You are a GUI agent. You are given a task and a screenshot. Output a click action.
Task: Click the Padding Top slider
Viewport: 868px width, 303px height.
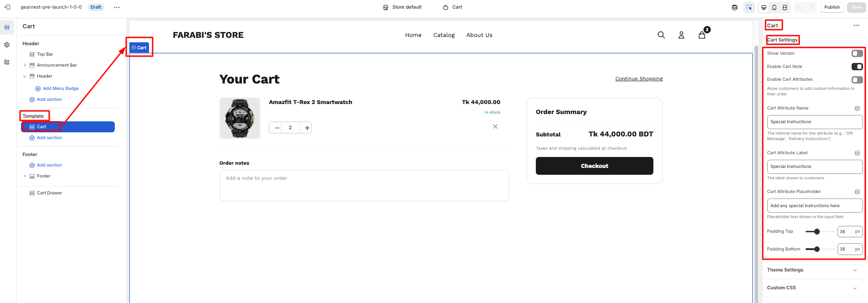coord(820,232)
